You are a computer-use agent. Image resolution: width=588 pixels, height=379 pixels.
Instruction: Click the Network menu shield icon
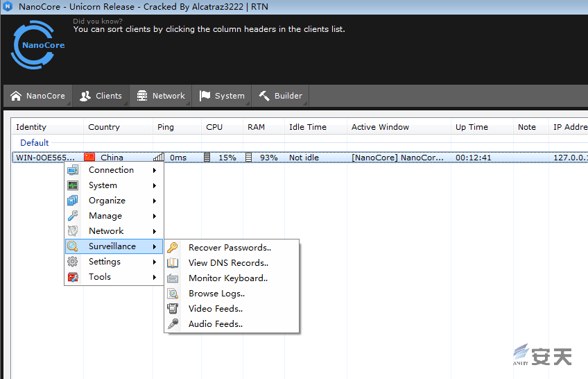(x=73, y=230)
